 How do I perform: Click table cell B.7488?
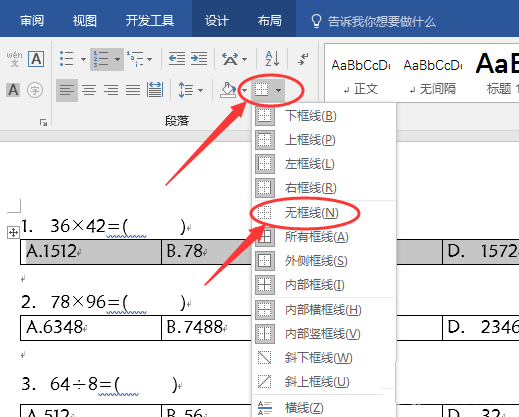pyautogui.click(x=206, y=328)
